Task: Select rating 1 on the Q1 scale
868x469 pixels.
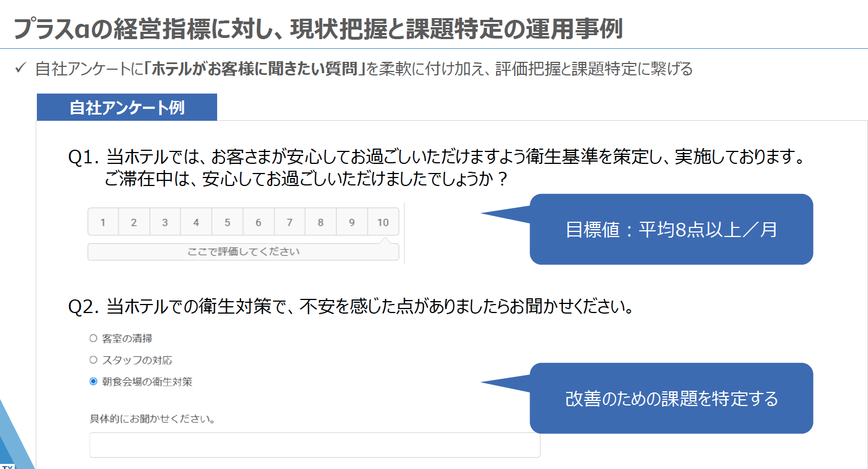Action: coord(103,222)
